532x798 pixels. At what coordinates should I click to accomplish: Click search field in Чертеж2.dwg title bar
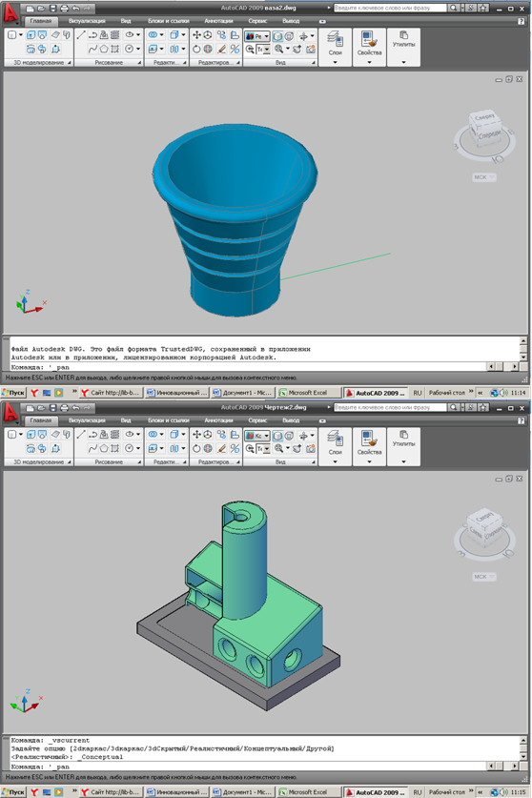(x=390, y=408)
